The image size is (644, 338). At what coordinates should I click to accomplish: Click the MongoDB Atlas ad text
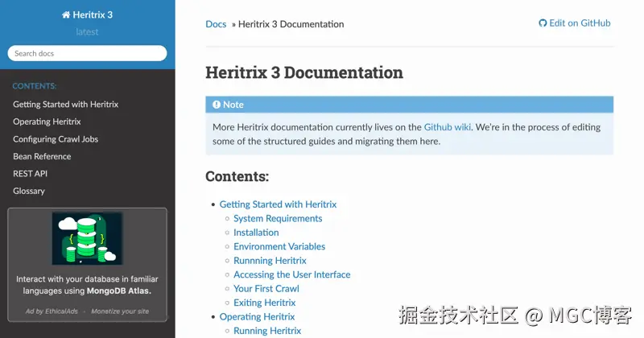[x=87, y=285]
